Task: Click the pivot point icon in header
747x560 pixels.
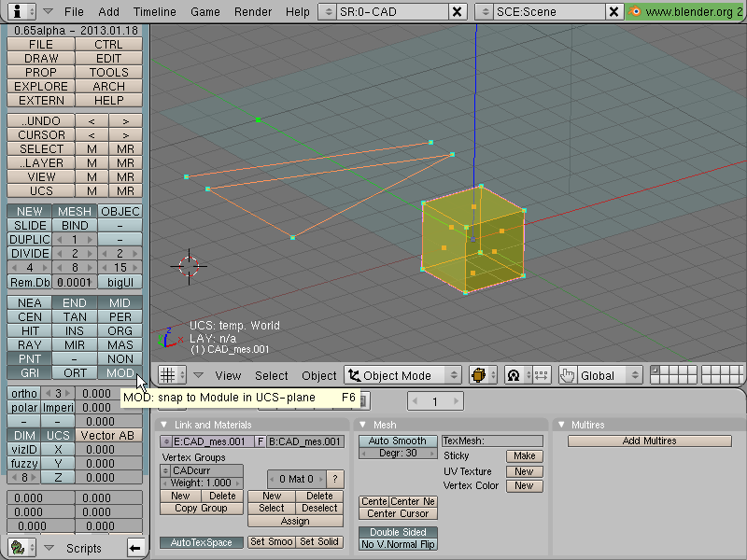Action: (x=514, y=375)
